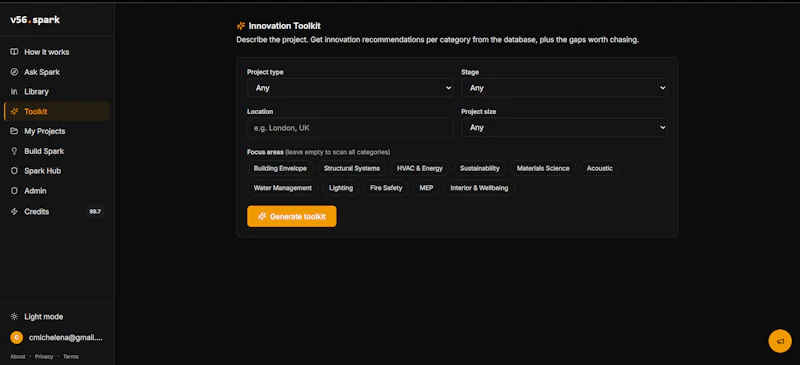The image size is (800, 365).
Task: Click the My Projects folder icon
Action: click(14, 131)
